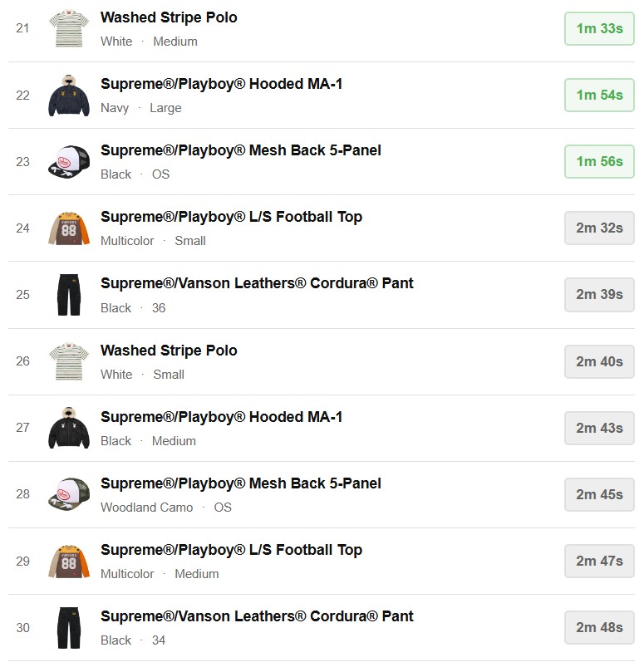644x667 pixels.
Task: Click the Cordura Pant size 34 thumbnail
Action: [x=69, y=627]
